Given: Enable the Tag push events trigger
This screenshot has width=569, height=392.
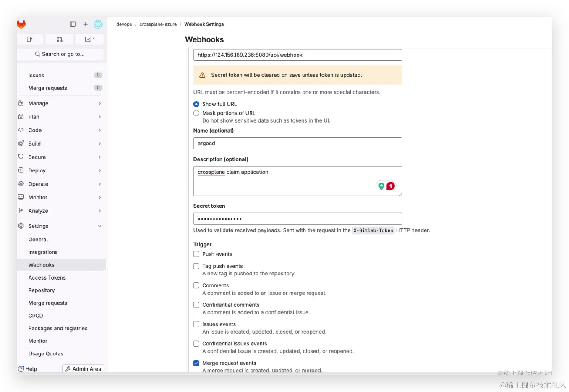Looking at the screenshot, I should click(x=196, y=266).
